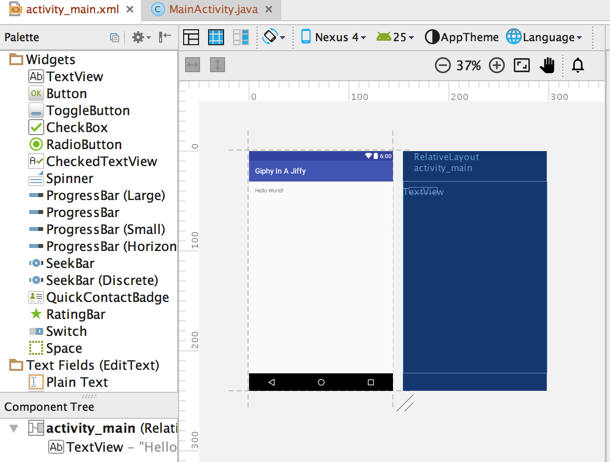Hide the Palette panel
This screenshot has height=462, width=610.
pos(165,37)
